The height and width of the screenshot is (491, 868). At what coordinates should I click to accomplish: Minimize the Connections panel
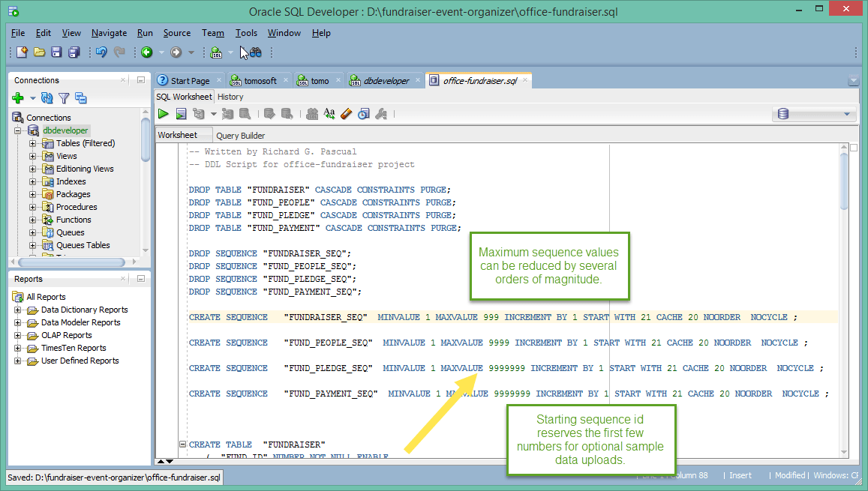coord(140,79)
